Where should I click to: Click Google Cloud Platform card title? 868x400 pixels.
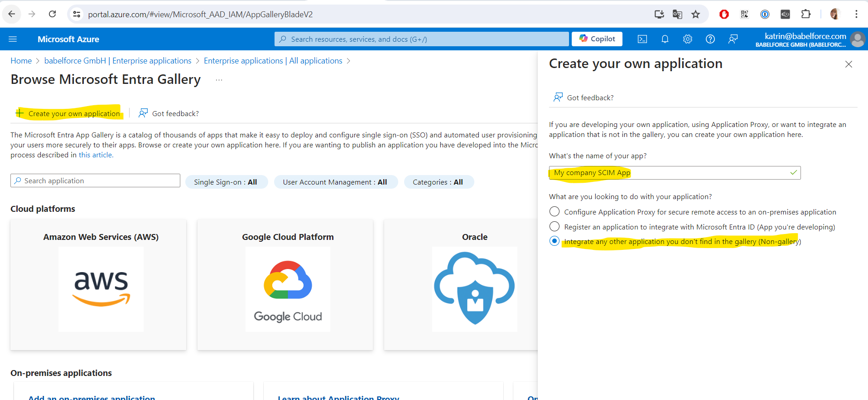[288, 237]
